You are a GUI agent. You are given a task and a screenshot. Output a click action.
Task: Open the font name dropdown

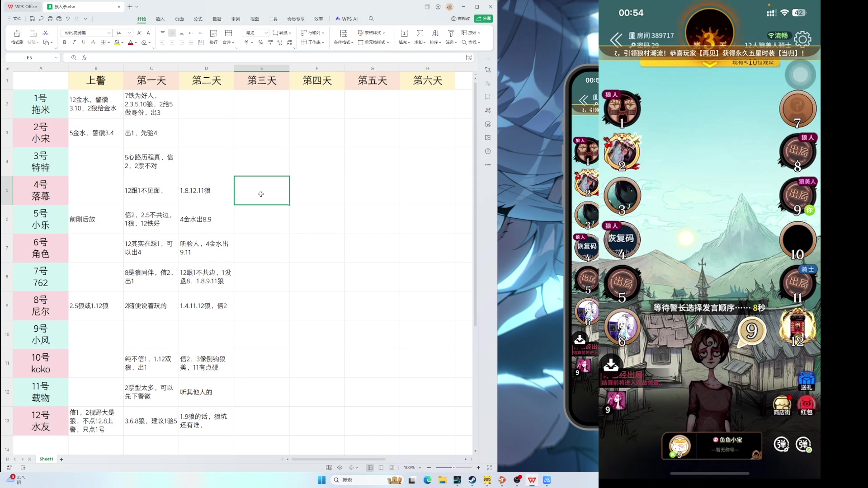(109, 33)
